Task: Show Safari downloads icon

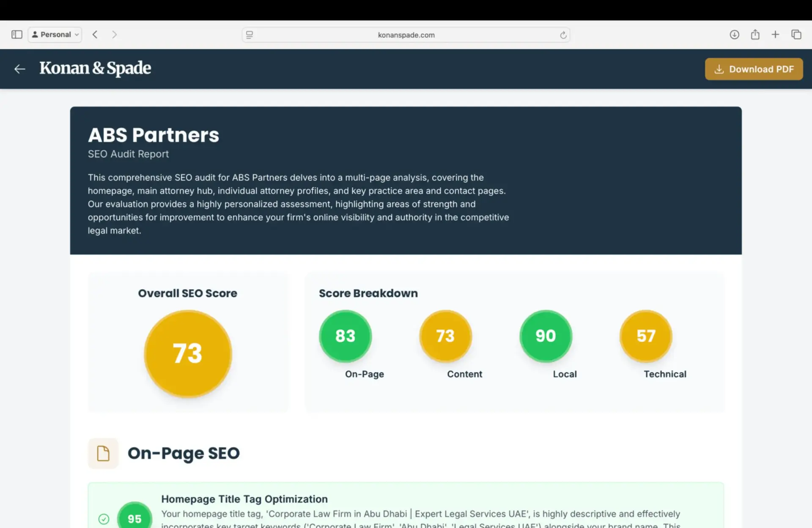Action: pos(734,35)
